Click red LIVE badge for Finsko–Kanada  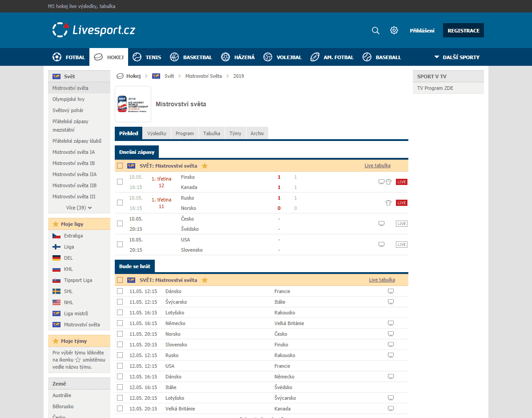402,182
